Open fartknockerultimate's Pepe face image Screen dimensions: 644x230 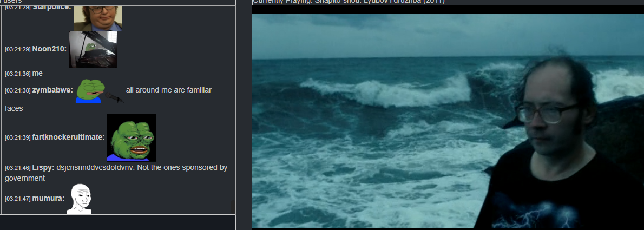point(132,137)
